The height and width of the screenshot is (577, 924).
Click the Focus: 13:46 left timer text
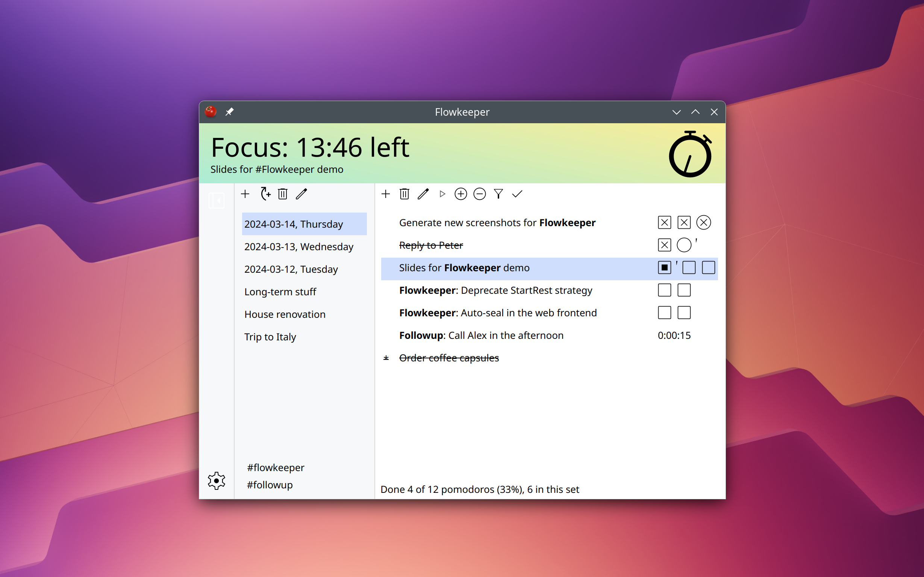pos(310,148)
